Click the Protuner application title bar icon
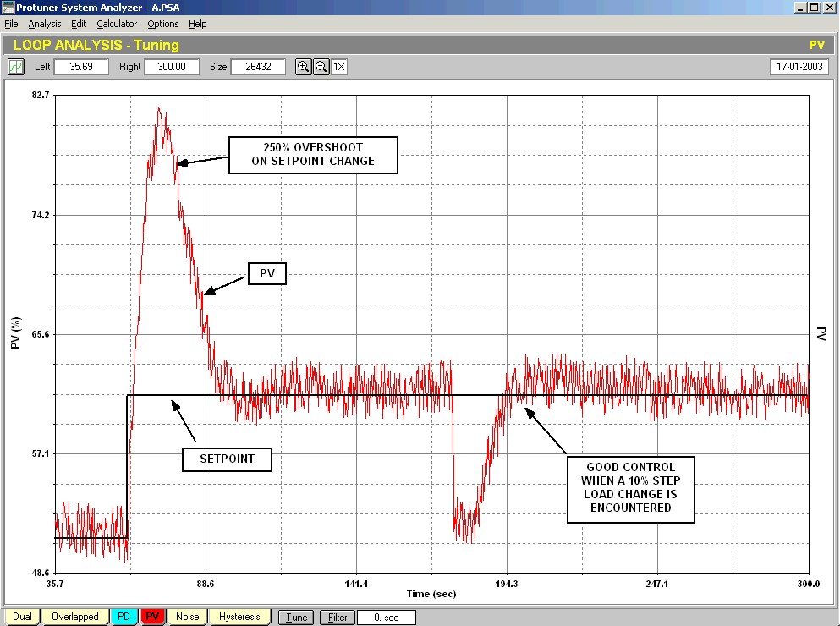This screenshot has width=840, height=626. click(8, 7)
